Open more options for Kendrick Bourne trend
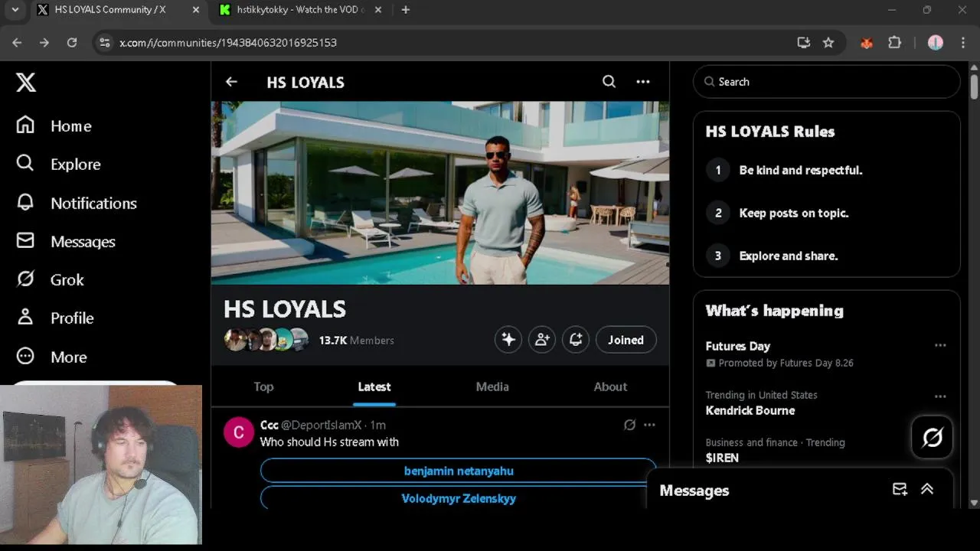 click(940, 396)
